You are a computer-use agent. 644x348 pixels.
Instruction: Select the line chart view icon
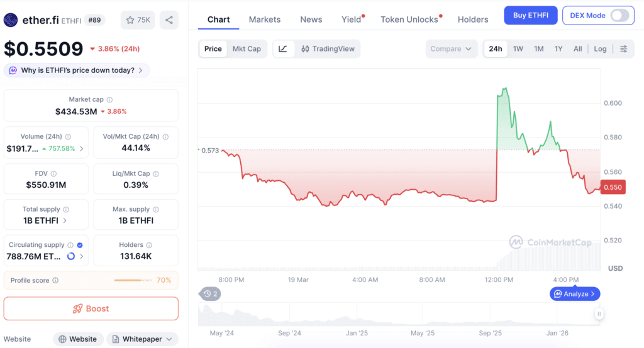tap(283, 49)
